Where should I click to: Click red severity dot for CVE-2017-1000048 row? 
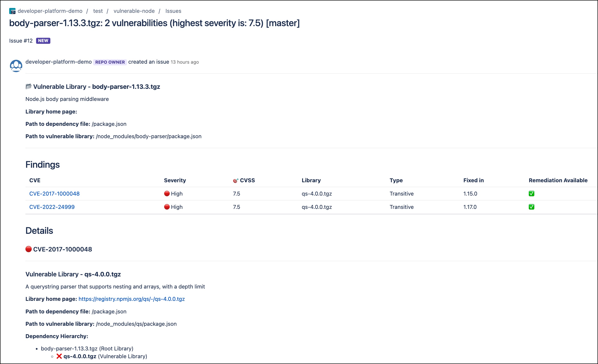(x=167, y=193)
